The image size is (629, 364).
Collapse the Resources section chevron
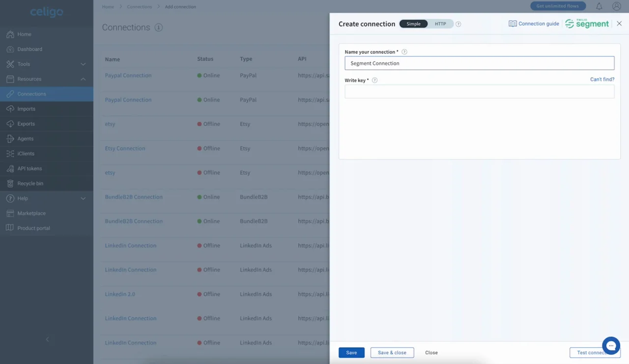coord(83,79)
